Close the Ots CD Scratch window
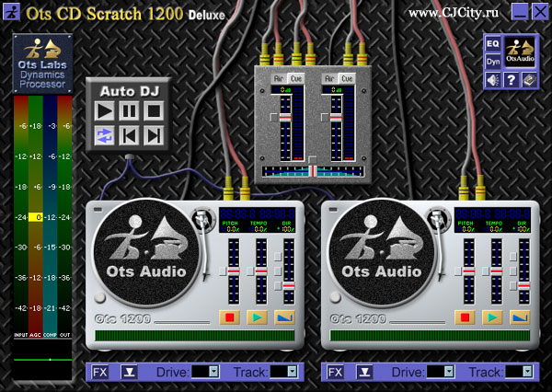The height and width of the screenshot is (392, 552). [540, 12]
